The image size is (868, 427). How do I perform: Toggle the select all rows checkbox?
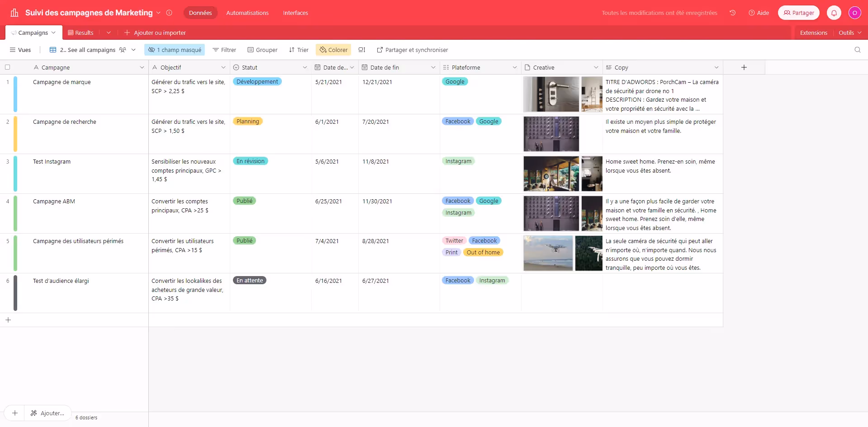7,67
